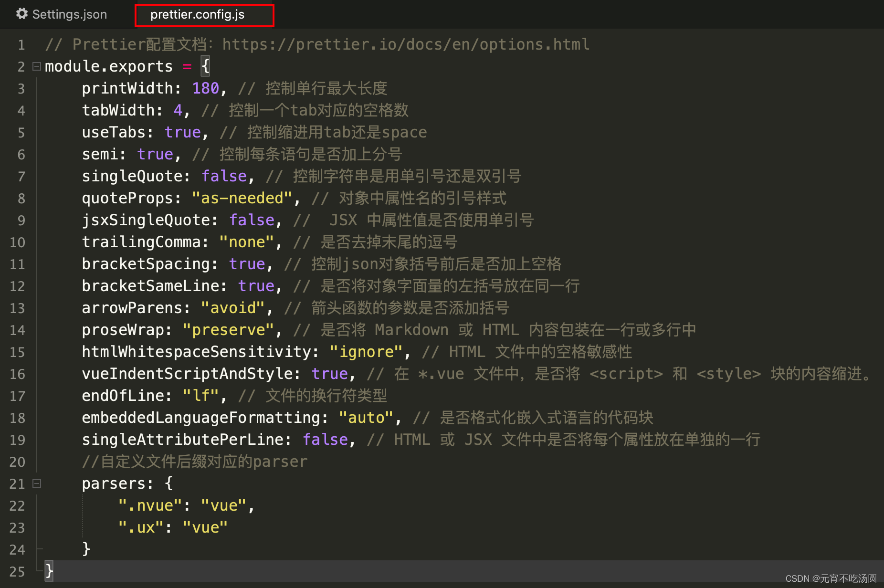Image resolution: width=884 pixels, height=588 pixels.
Task: Collapse the parsers block fold marker
Action: [37, 483]
